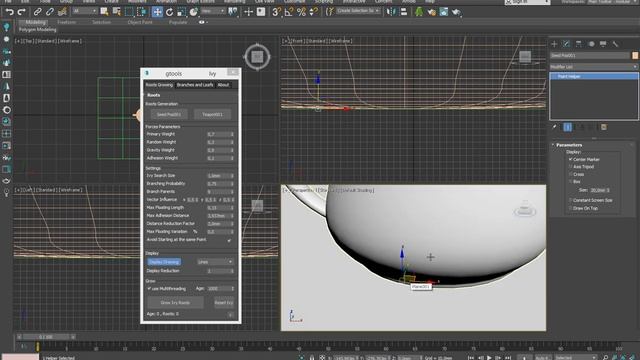Click the Grow Ivy Roots button
640x360 pixels.
(175, 302)
